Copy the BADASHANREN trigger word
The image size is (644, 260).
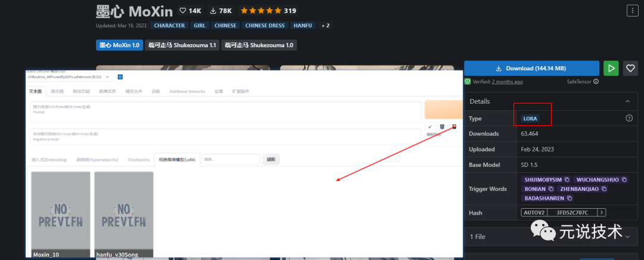coord(569,199)
